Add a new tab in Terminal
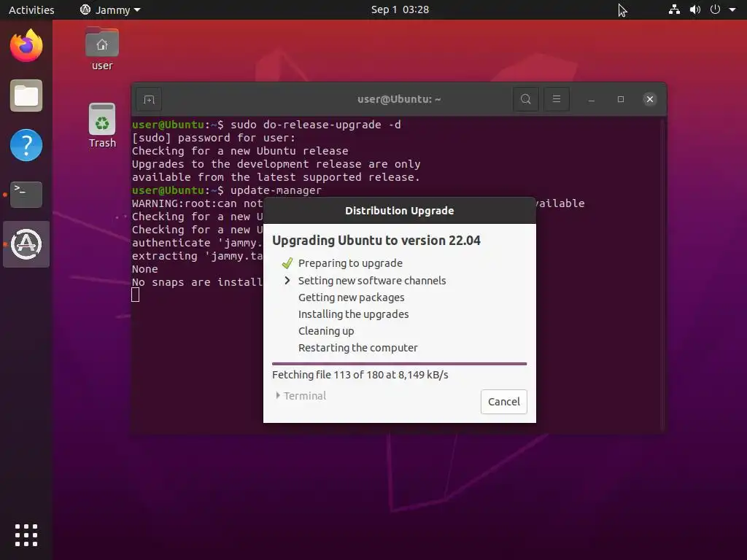Image resolution: width=747 pixels, height=560 pixels. pos(149,99)
